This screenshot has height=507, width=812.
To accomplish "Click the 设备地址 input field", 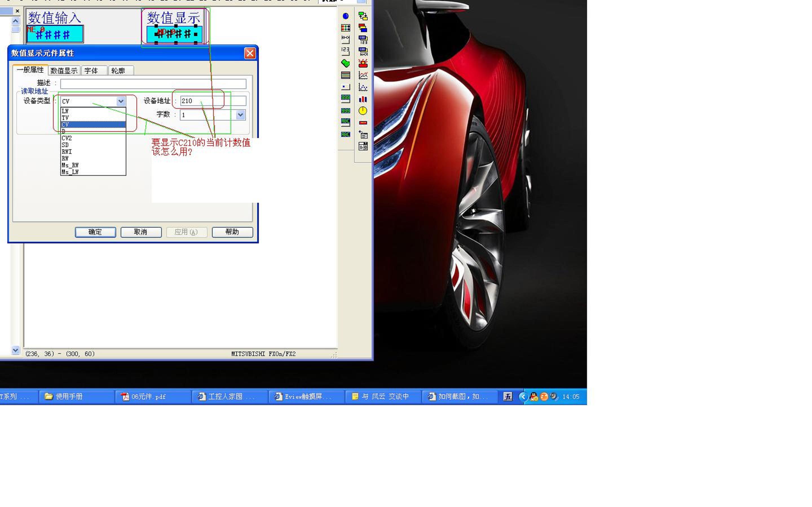I will 213,101.
